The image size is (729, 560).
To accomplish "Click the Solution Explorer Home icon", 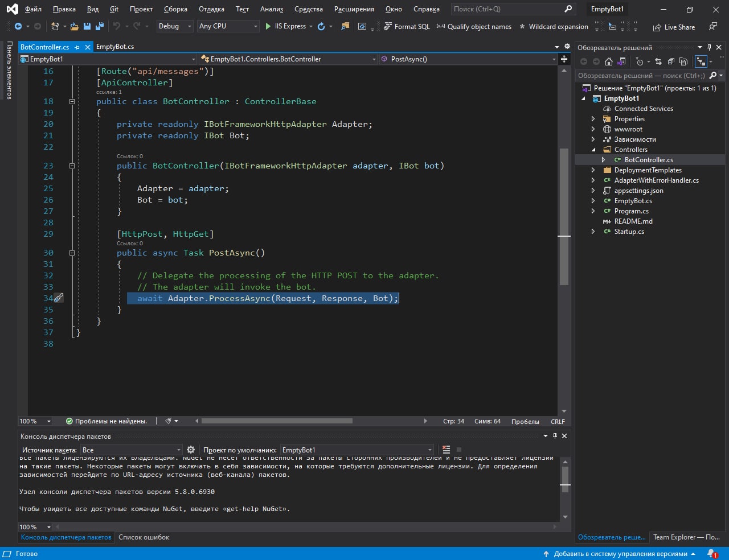I will pyautogui.click(x=609, y=61).
